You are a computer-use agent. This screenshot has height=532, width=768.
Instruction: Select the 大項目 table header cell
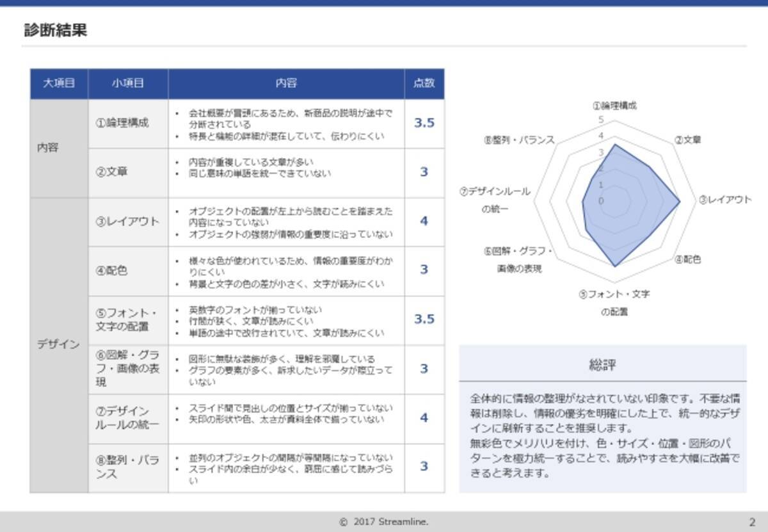pos(59,83)
